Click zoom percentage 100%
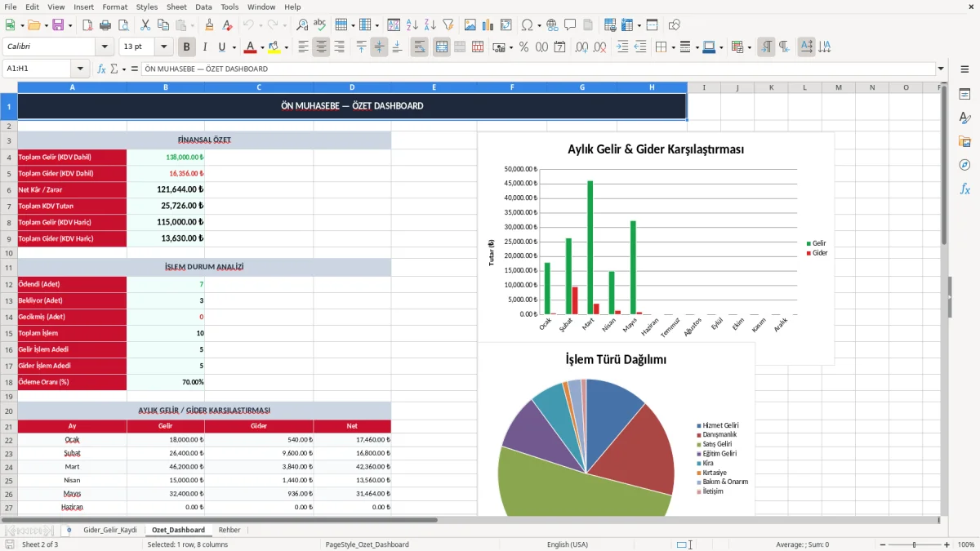Screen dimensions: 980x551 [x=965, y=544]
